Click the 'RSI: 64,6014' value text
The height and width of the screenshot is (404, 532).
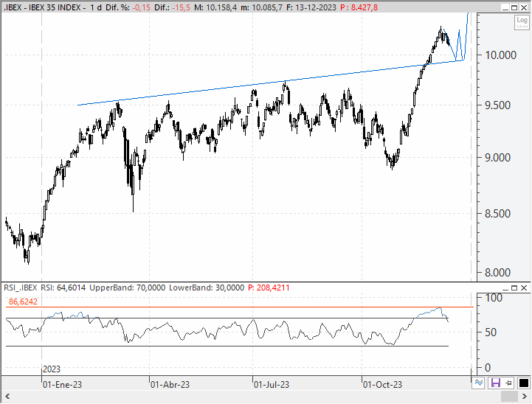[x=63, y=288]
